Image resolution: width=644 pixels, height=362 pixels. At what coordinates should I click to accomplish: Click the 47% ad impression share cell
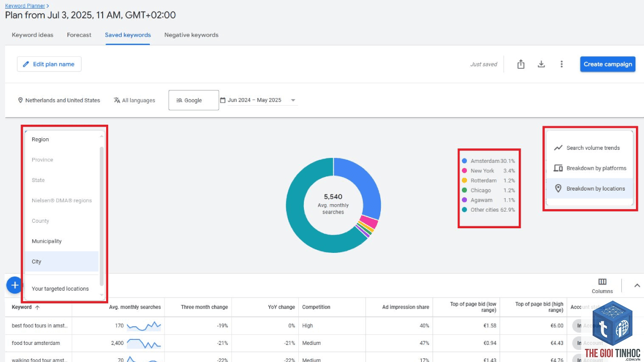[424, 343]
